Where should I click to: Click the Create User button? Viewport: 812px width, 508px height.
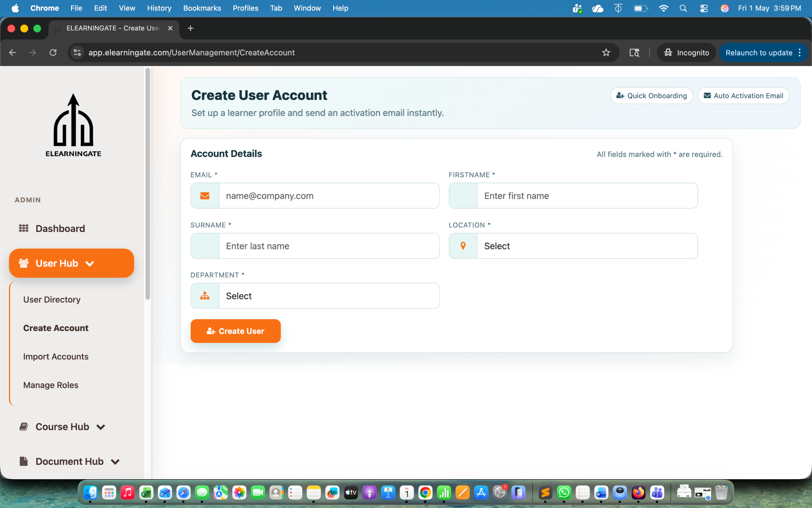click(236, 331)
